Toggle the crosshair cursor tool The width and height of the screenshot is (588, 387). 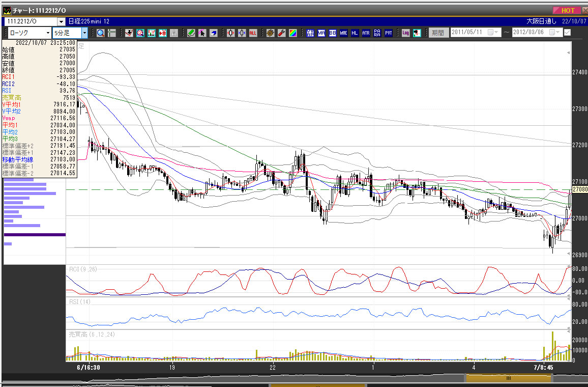[112, 33]
